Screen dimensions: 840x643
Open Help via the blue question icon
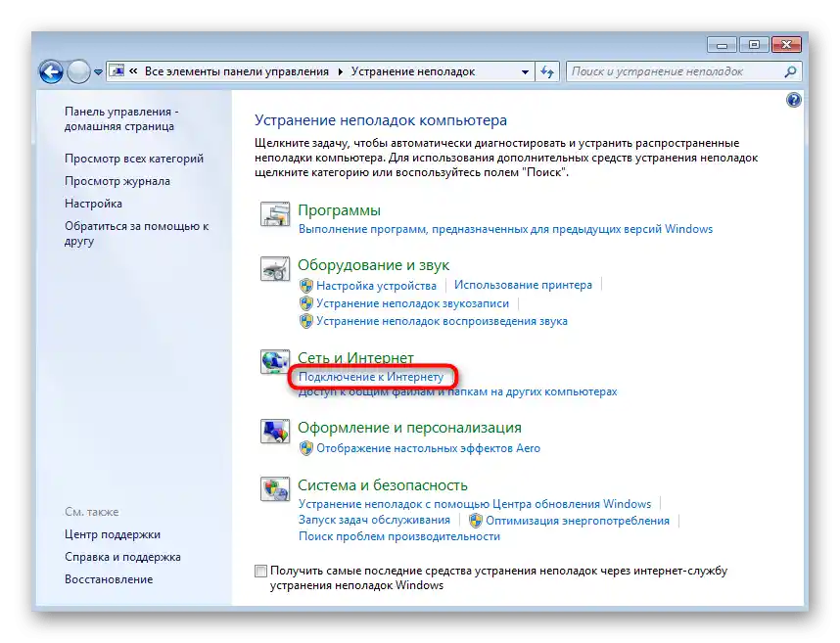[x=793, y=100]
